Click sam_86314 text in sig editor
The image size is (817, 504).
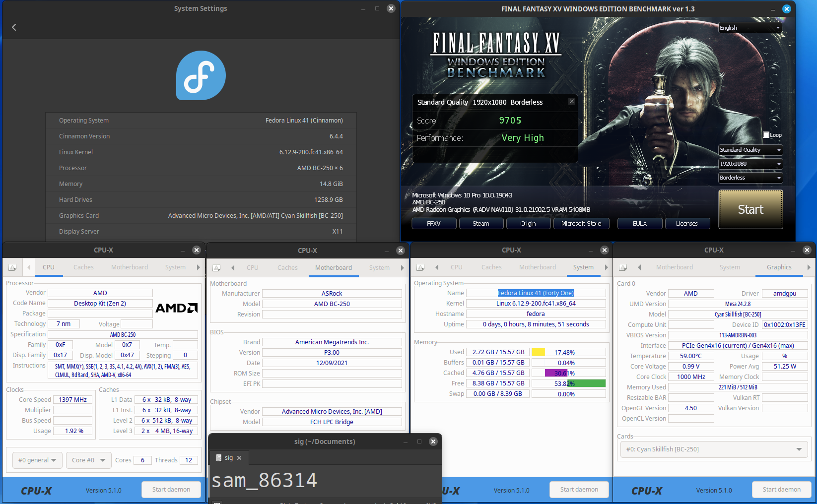(x=264, y=480)
